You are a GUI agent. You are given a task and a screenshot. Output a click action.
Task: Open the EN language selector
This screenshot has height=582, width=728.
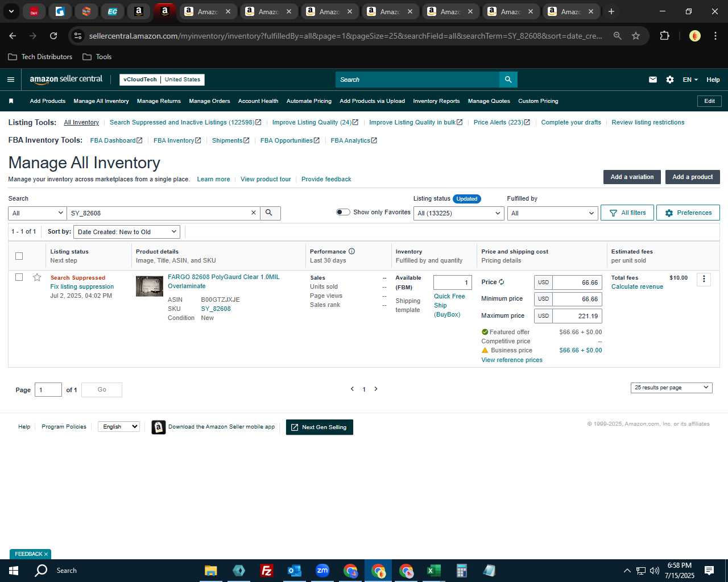pos(690,80)
